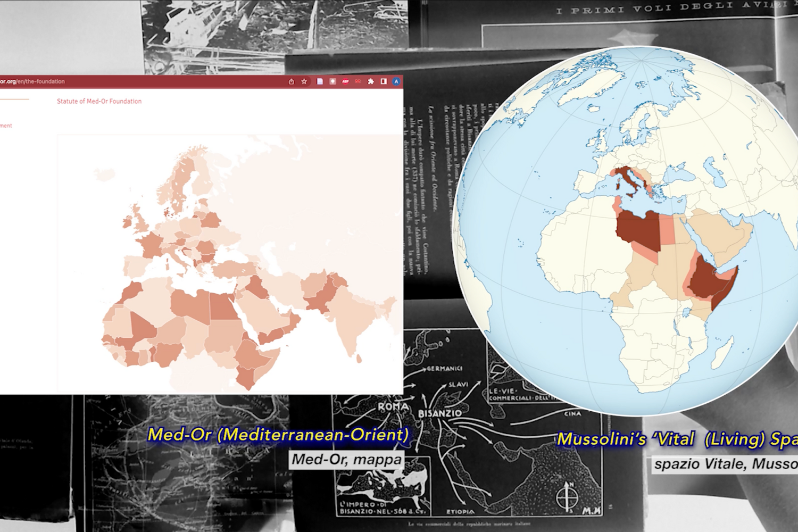This screenshot has width=798, height=532.
Task: Open the Extensions puzzle-piece menu
Action: pos(371,81)
